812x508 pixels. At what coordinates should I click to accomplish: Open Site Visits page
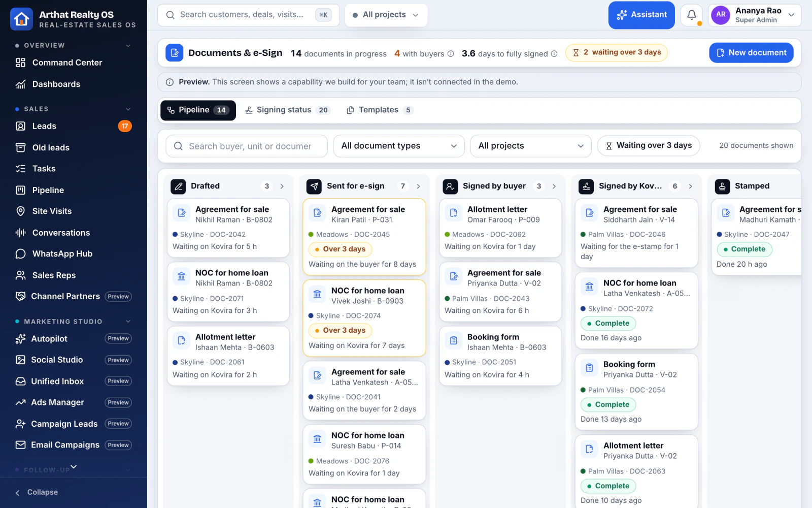pyautogui.click(x=74, y=211)
